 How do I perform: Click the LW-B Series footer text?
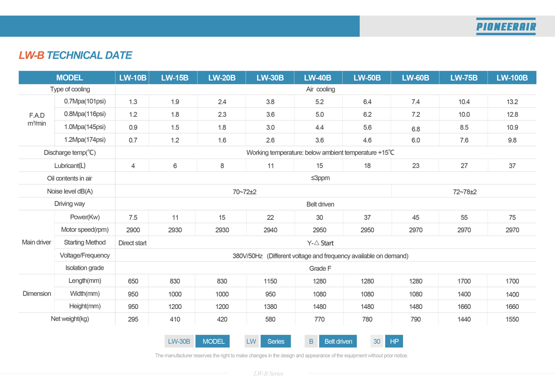[268, 373]
